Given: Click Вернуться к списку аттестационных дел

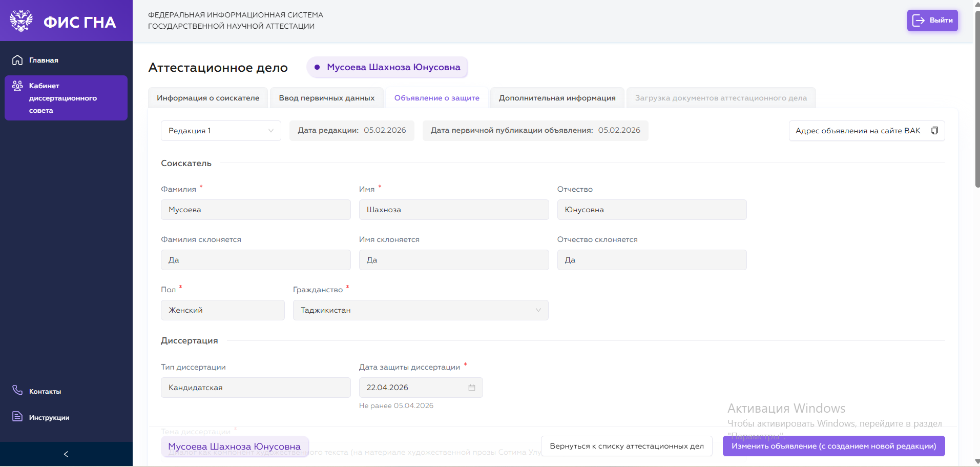Looking at the screenshot, I should 627,446.
